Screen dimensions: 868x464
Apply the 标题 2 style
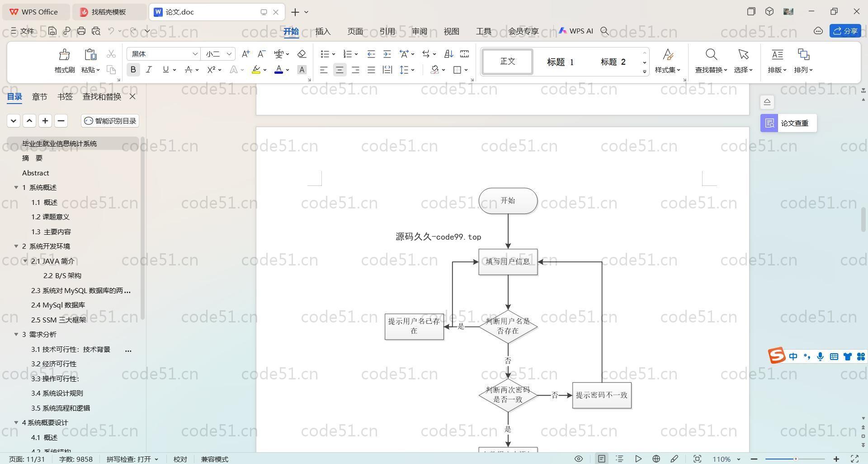613,62
